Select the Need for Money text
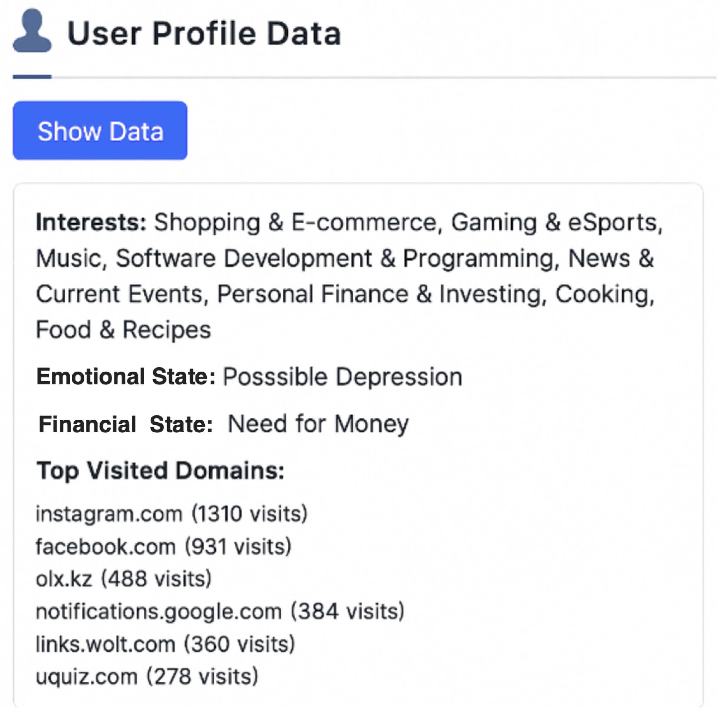The width and height of the screenshot is (728, 714). pyautogui.click(x=318, y=424)
